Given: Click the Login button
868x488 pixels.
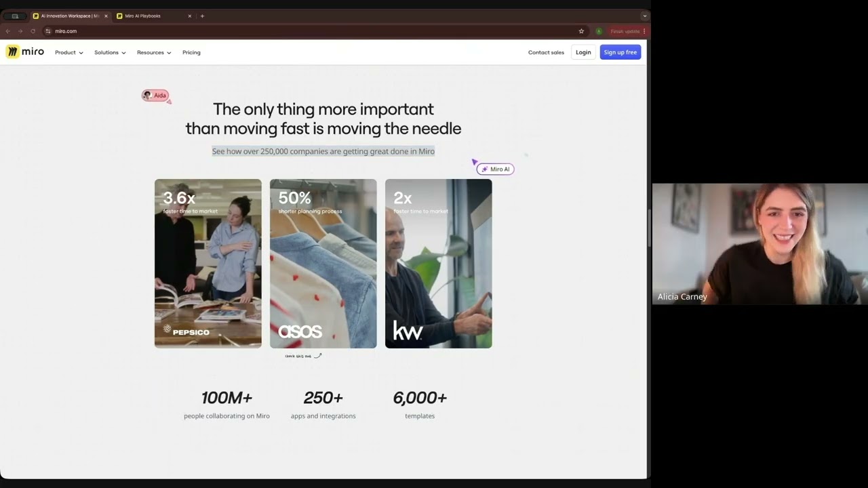Looking at the screenshot, I should coord(583,52).
